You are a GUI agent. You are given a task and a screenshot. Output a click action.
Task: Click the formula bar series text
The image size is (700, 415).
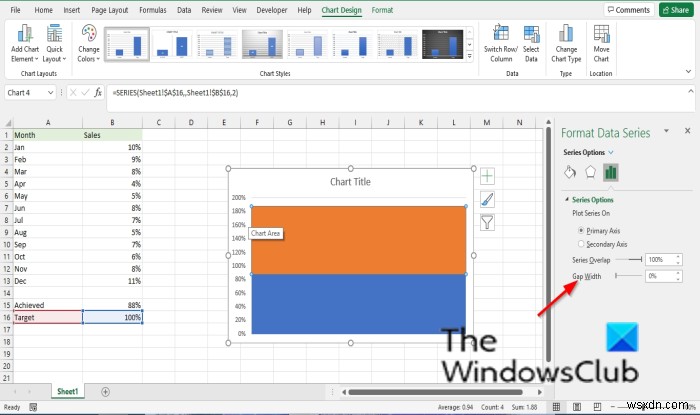click(175, 93)
